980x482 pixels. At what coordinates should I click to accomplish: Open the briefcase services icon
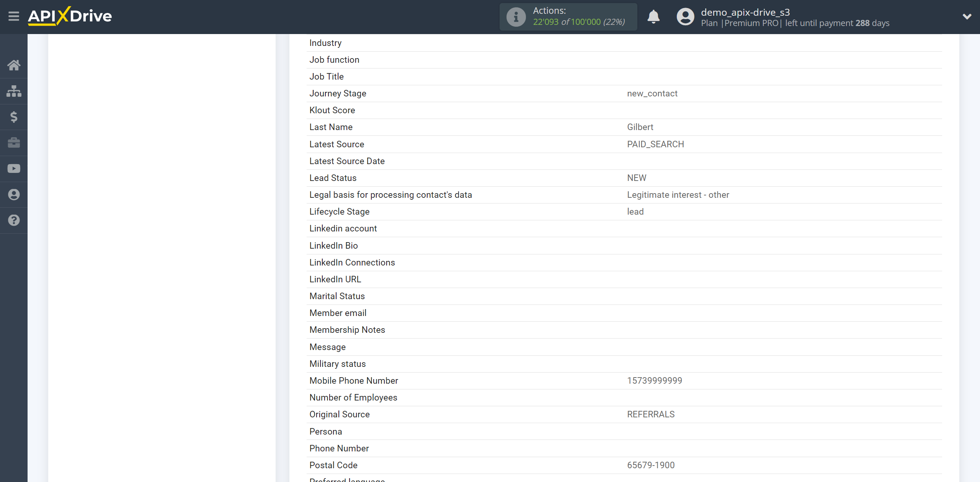(x=14, y=143)
